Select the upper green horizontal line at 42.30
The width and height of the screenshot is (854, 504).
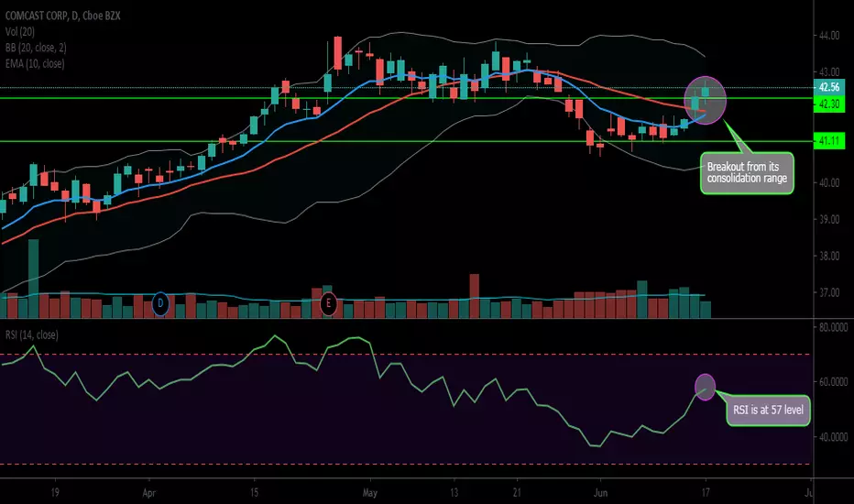406,98
